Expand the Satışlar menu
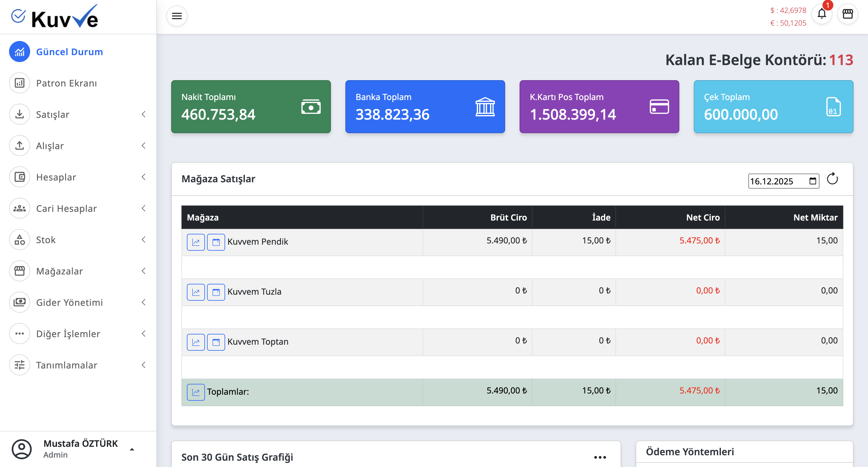This screenshot has height=467, width=868. point(144,114)
